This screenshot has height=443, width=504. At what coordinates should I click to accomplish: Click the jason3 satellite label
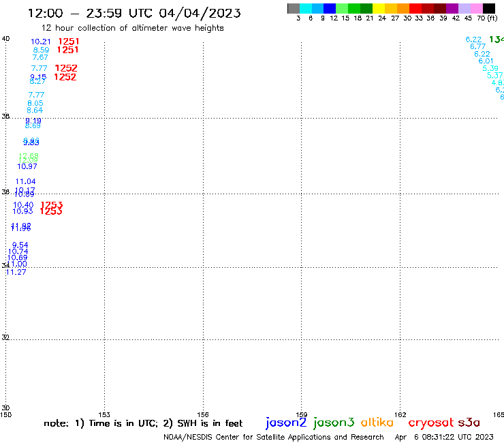[x=334, y=423]
